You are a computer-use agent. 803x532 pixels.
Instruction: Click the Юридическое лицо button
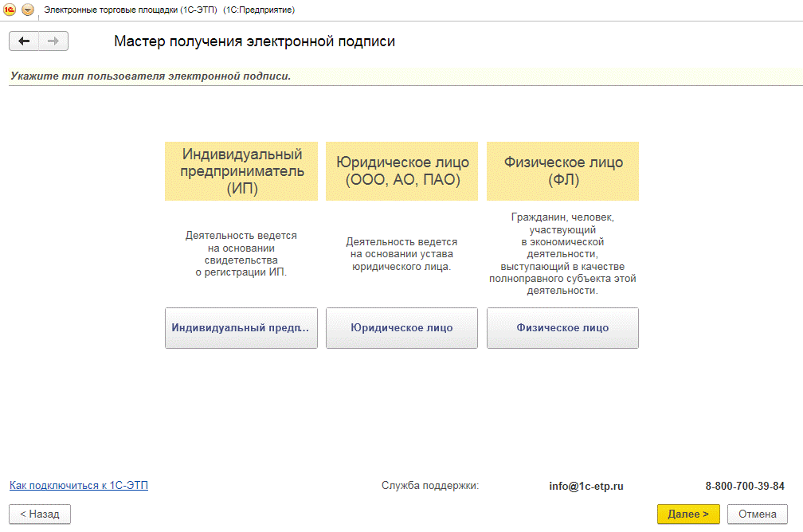pos(402,327)
